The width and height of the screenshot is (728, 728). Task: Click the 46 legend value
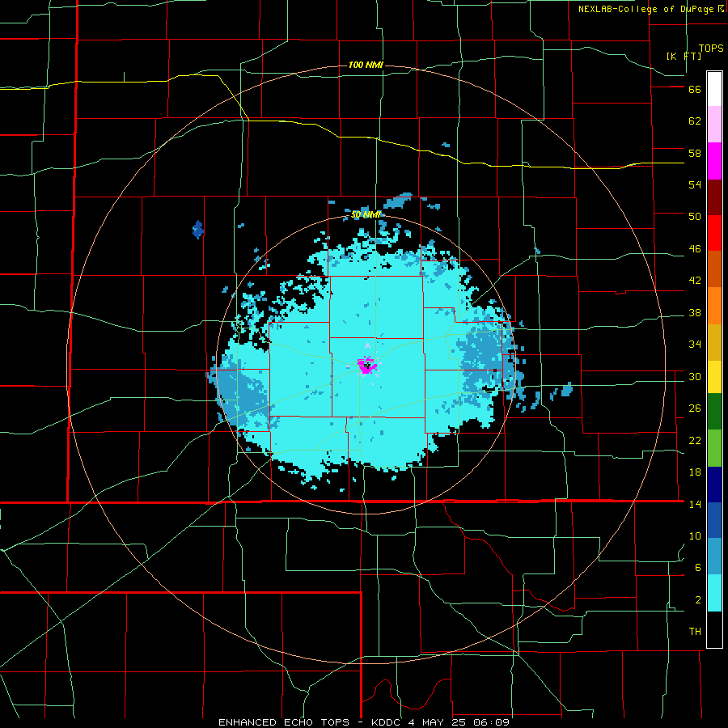pos(695,249)
